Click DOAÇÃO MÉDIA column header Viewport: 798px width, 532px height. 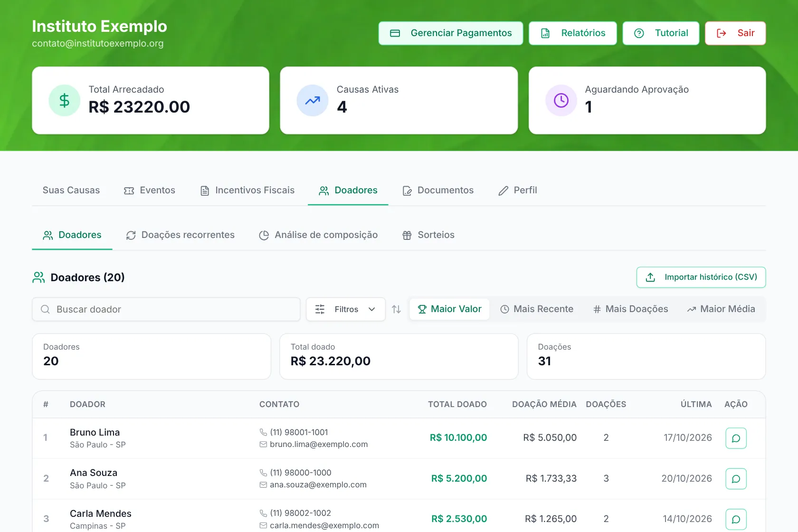(544, 404)
